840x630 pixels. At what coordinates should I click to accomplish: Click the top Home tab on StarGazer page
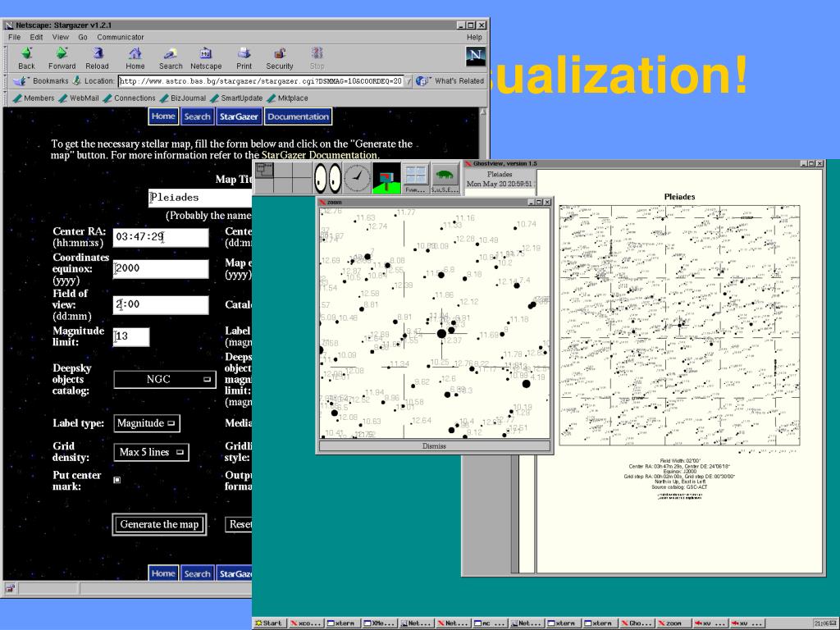point(163,116)
